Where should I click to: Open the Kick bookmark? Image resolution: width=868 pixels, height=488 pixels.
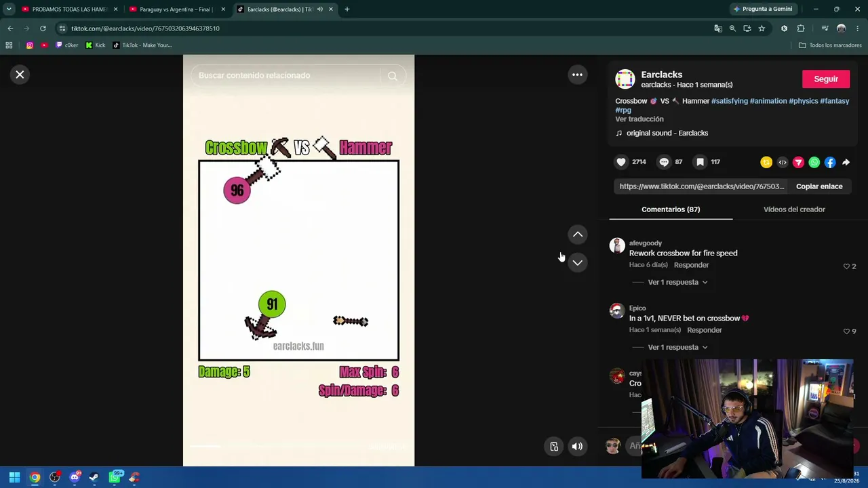pos(96,45)
